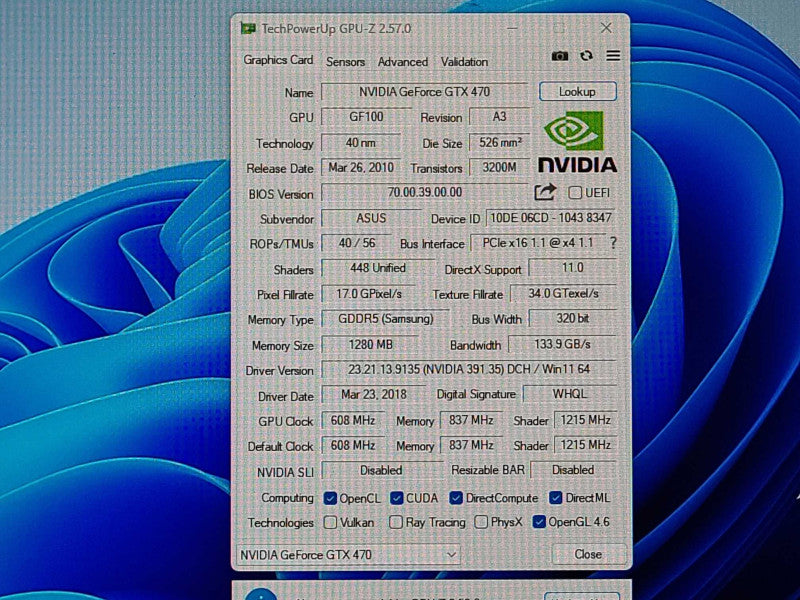Open the Advanced tab
This screenshot has height=600, width=800.
[x=403, y=62]
